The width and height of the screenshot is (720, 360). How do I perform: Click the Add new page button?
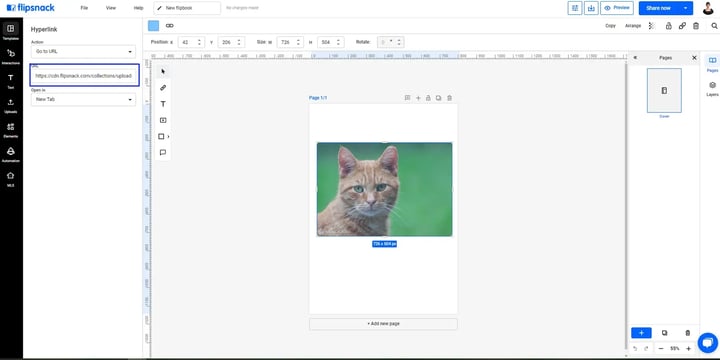click(383, 324)
